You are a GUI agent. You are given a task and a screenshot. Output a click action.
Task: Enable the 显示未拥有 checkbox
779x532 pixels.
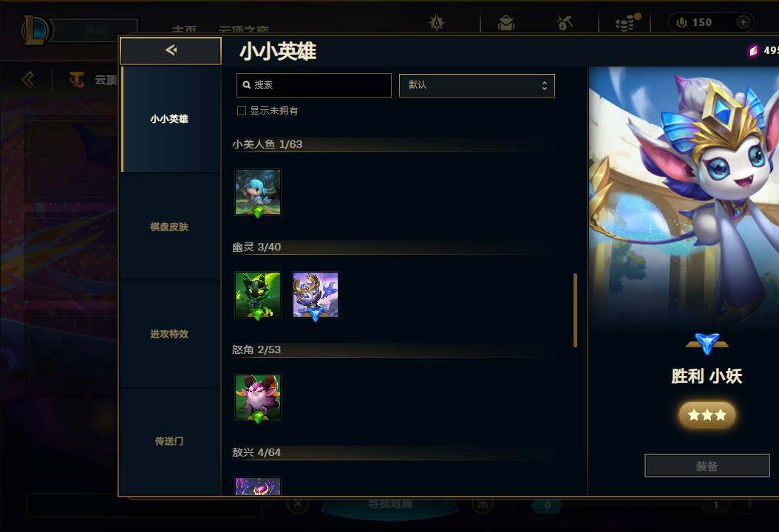[242, 111]
